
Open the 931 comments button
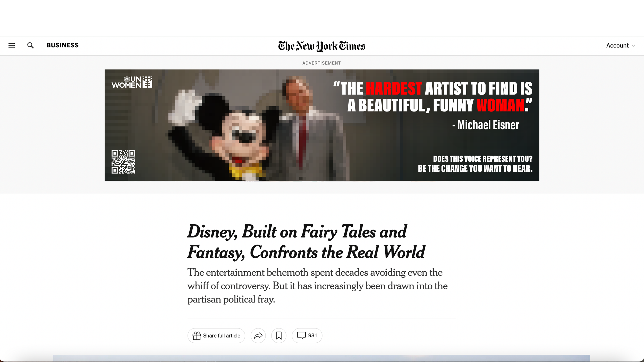[307, 335]
